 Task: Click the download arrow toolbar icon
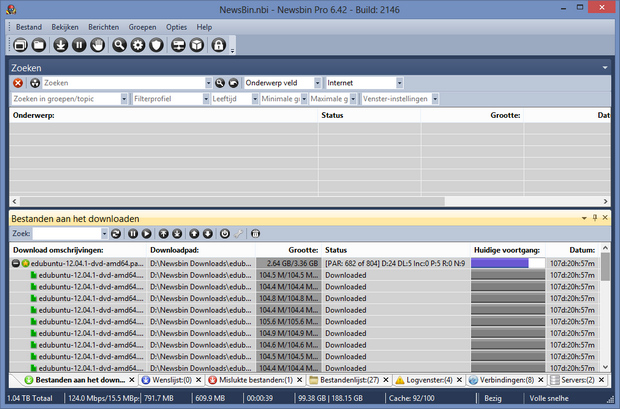60,45
